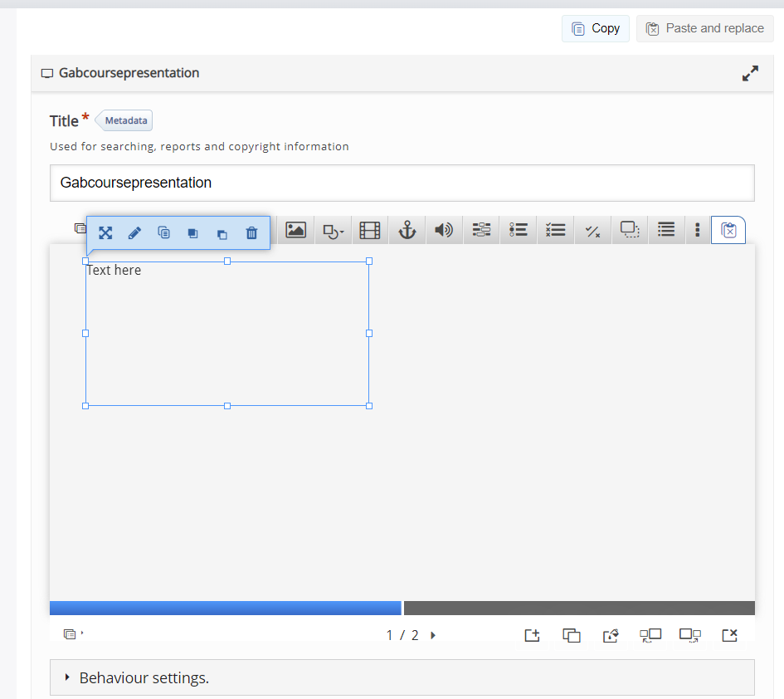Delete the current slide

pyautogui.click(x=729, y=635)
